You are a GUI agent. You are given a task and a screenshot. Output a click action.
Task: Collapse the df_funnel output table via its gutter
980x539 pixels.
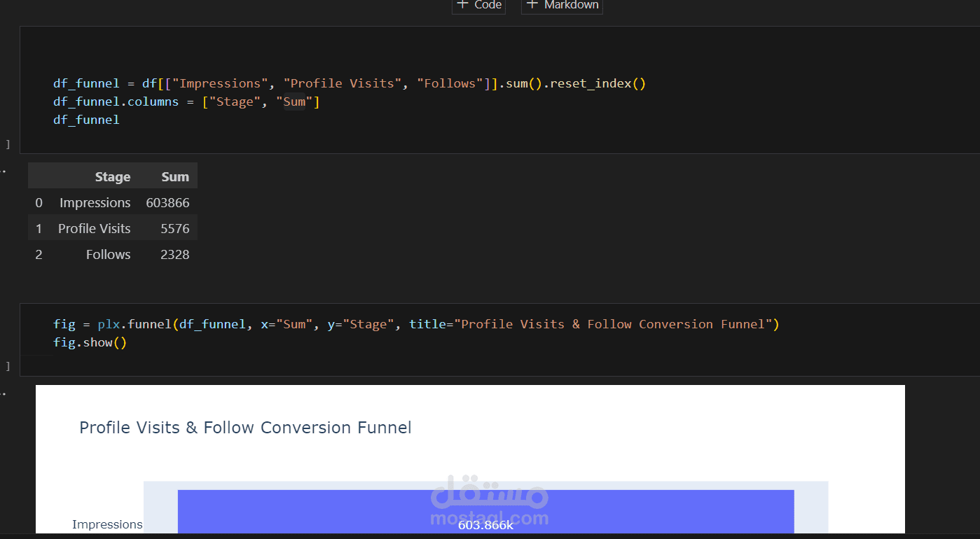(4, 170)
